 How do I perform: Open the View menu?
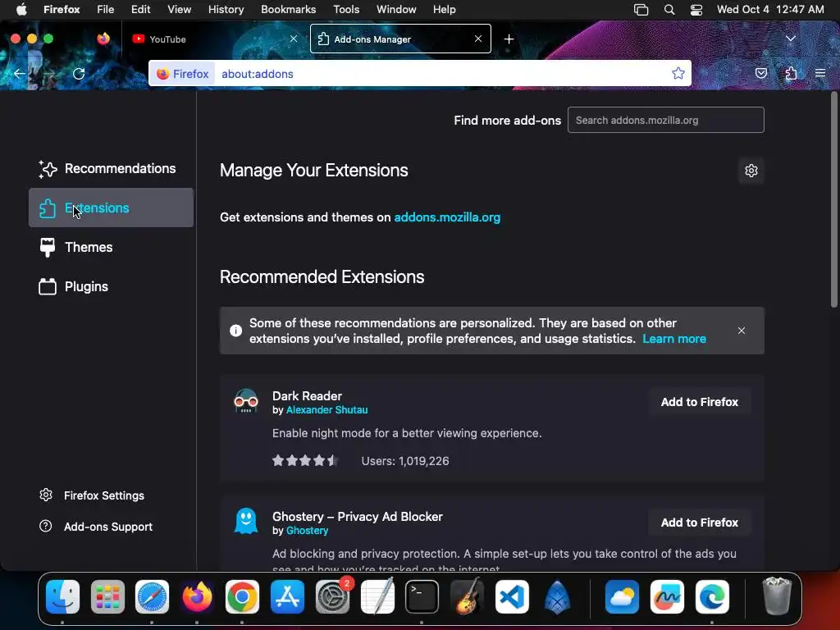179,10
